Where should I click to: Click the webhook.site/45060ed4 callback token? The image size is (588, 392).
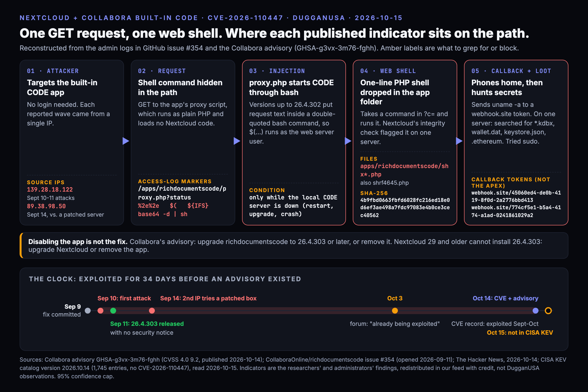[x=516, y=196]
